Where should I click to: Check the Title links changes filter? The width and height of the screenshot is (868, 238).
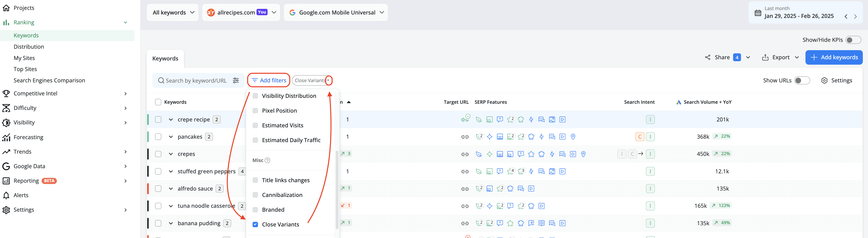255,180
